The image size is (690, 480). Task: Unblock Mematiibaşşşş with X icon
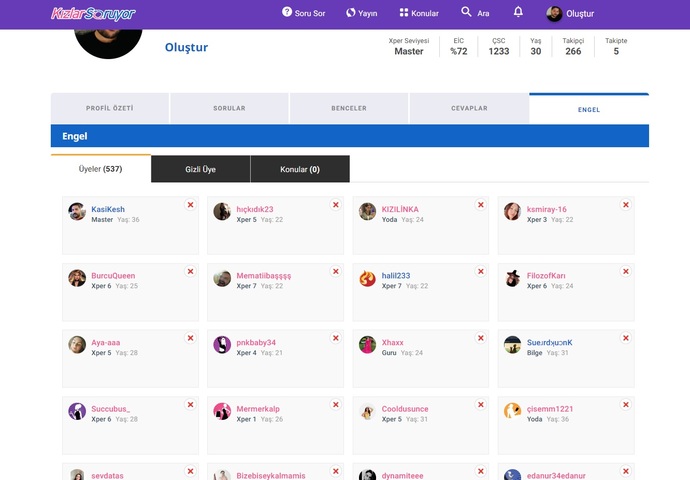click(x=336, y=271)
